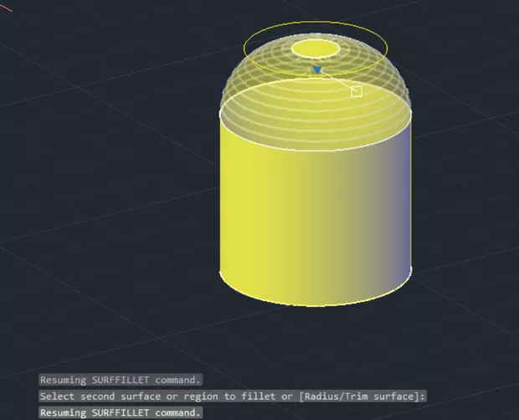Click the first 'Resuming SURFFILLET command.' line
Screen dimensions: 519x420
point(121,380)
